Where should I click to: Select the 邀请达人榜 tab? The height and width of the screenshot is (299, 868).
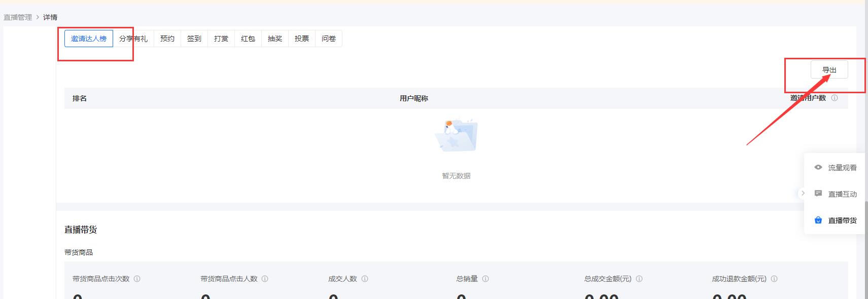point(89,39)
